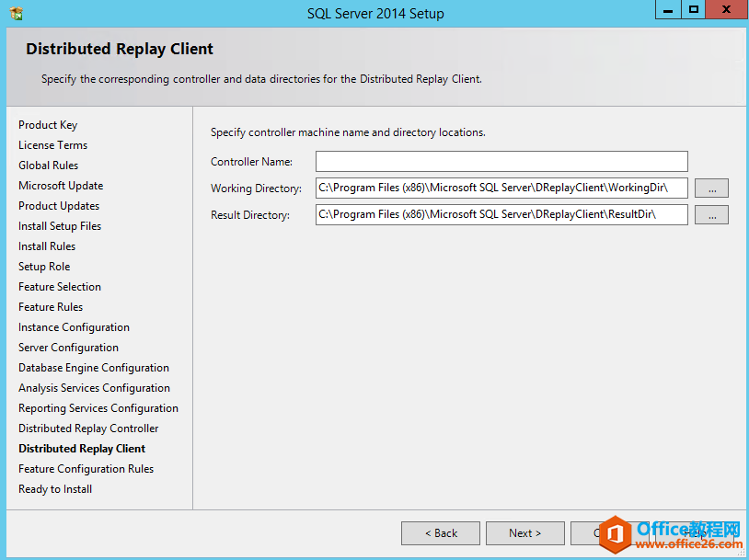Screen dimensions: 749x560
Task: Click the 'Specify controller machine name' instruction text
Action: point(348,132)
